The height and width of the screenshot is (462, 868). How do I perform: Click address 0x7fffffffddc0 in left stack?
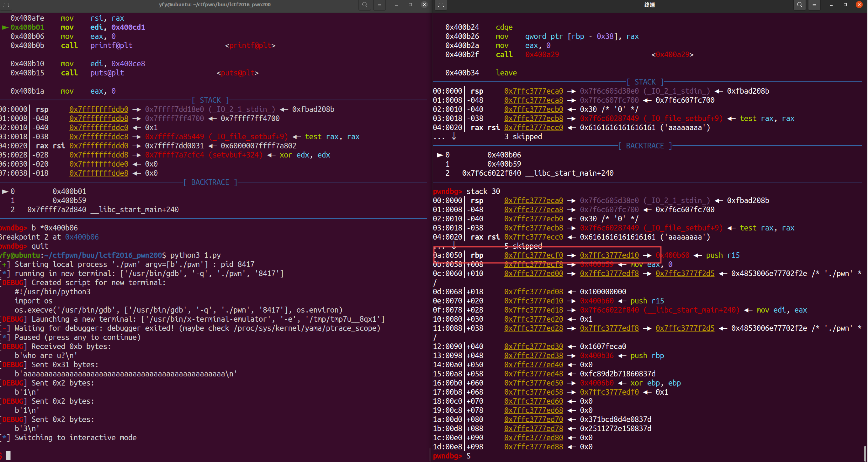(x=99, y=128)
